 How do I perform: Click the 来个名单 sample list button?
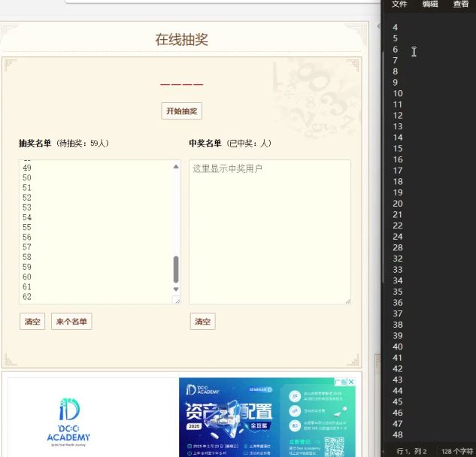click(71, 322)
